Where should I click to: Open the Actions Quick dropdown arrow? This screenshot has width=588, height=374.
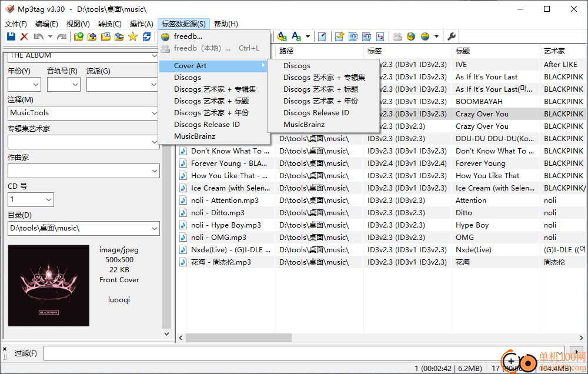[308, 36]
